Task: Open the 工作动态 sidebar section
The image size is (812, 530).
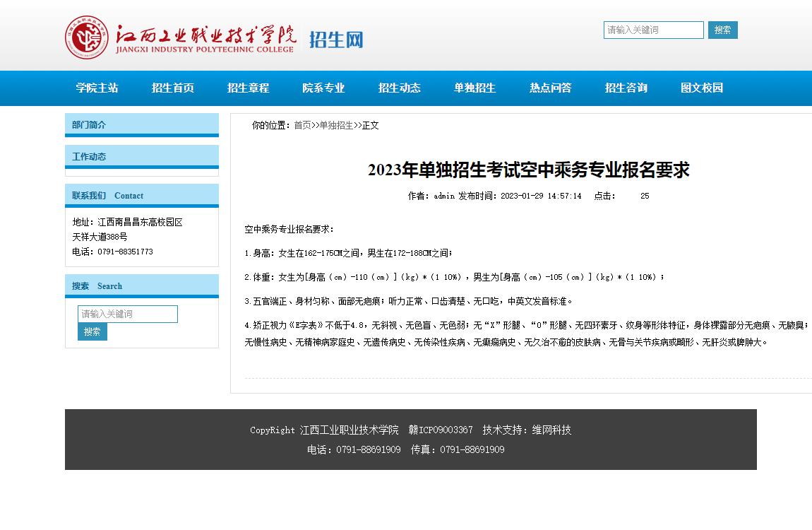Action: [x=89, y=157]
